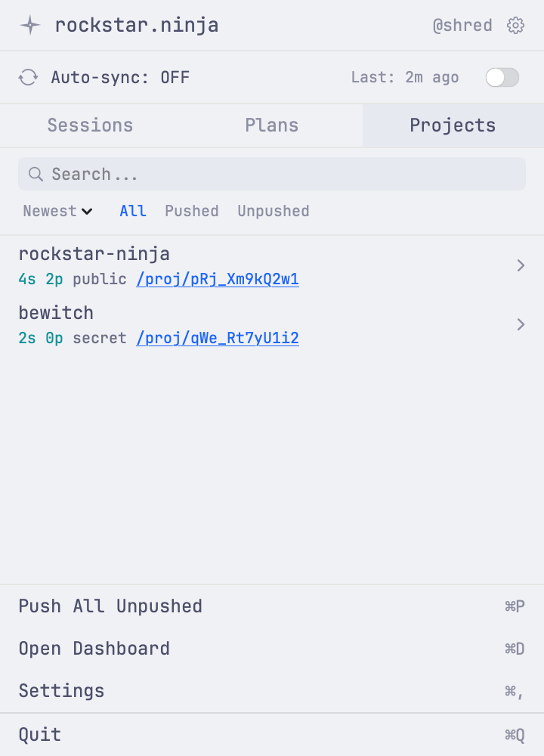Switch to the Sessions tab

point(90,125)
